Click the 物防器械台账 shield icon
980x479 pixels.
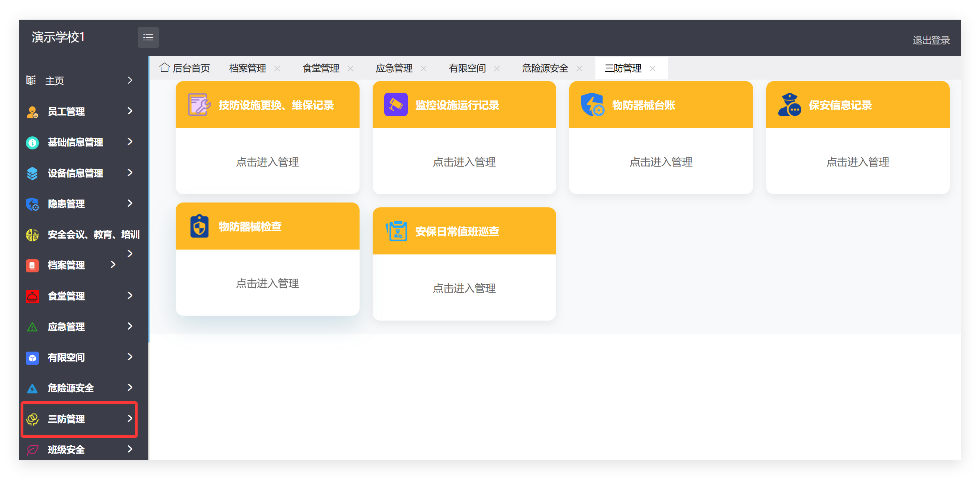tap(592, 105)
